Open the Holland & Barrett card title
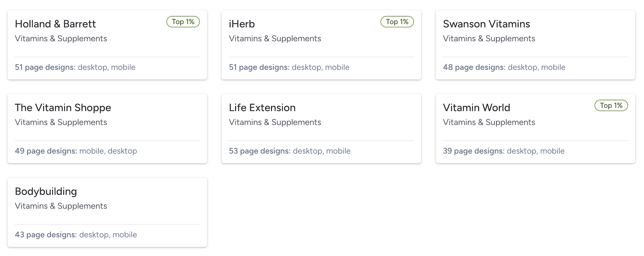644x256 pixels. [x=55, y=24]
